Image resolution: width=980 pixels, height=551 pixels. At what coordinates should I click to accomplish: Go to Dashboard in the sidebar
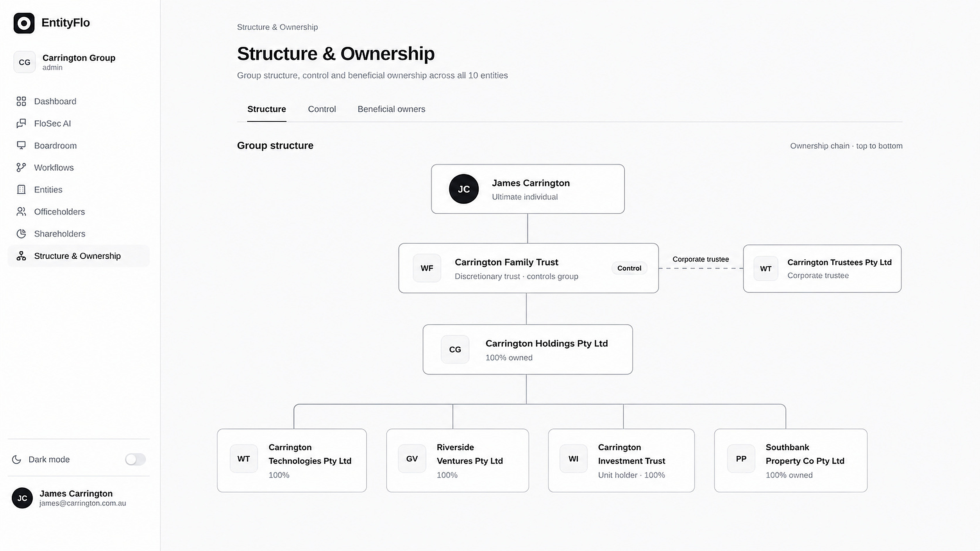[x=79, y=102]
